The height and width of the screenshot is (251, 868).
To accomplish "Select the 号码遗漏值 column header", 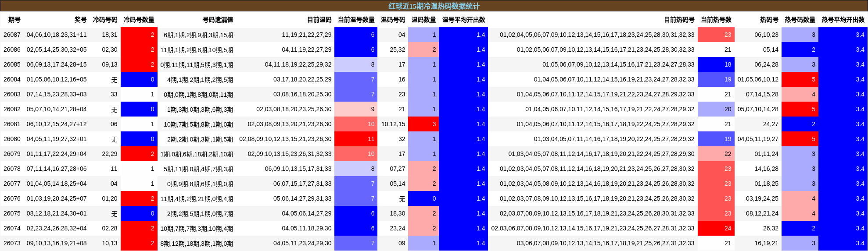I will 218,20.
